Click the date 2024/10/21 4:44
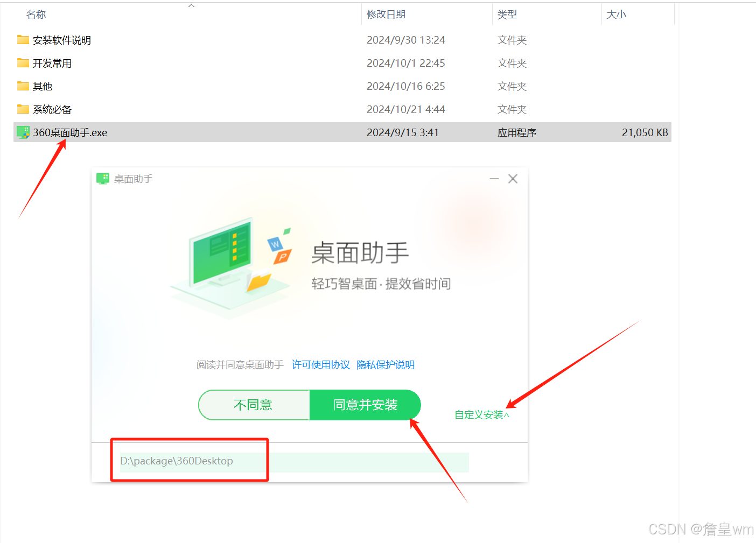Image resolution: width=756 pixels, height=543 pixels. tap(406, 110)
